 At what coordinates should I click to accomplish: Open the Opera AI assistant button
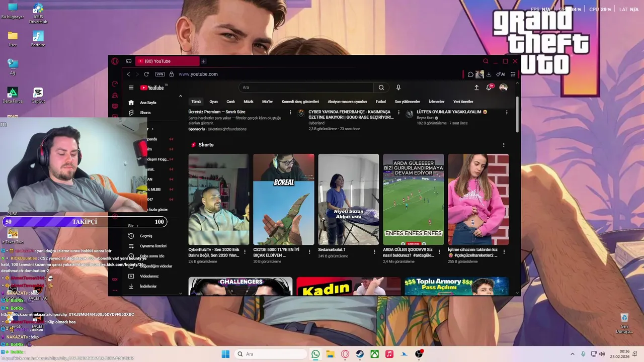click(501, 74)
